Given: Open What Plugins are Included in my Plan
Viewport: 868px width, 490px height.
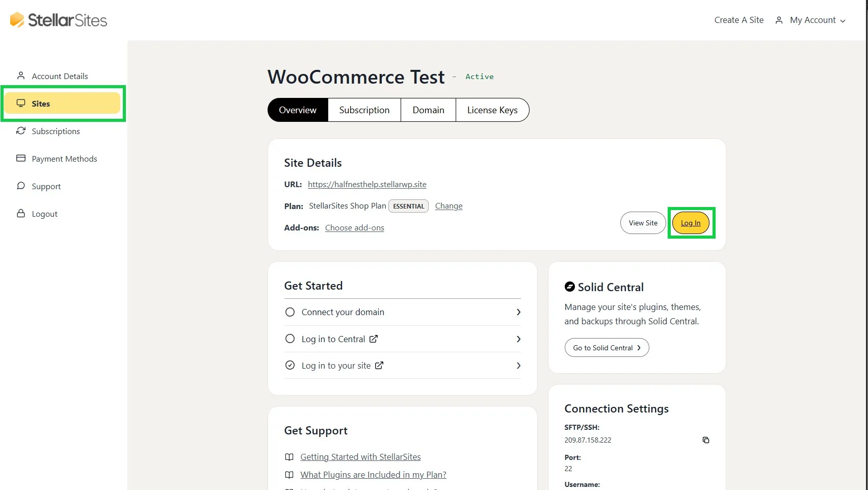Looking at the screenshot, I should [x=373, y=475].
